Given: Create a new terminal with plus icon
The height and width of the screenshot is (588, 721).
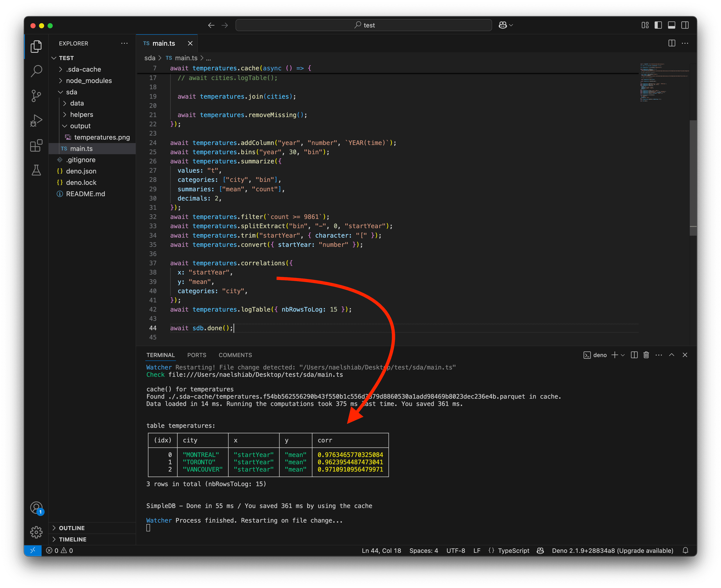Looking at the screenshot, I should pyautogui.click(x=615, y=355).
